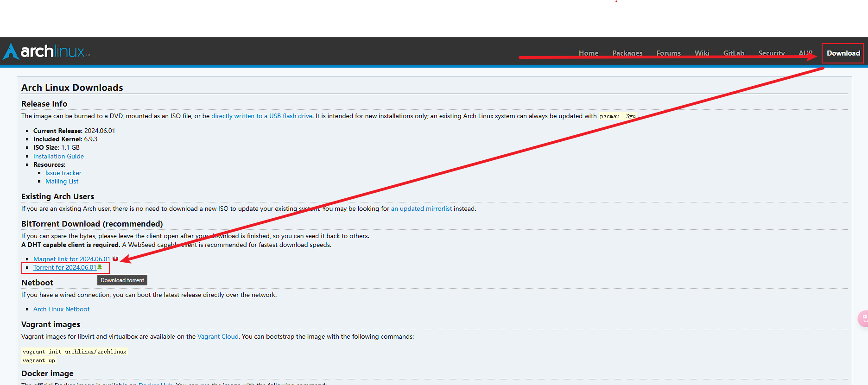Open the Wiki navigation item
Image resolution: width=868 pixels, height=385 pixels.
(702, 53)
